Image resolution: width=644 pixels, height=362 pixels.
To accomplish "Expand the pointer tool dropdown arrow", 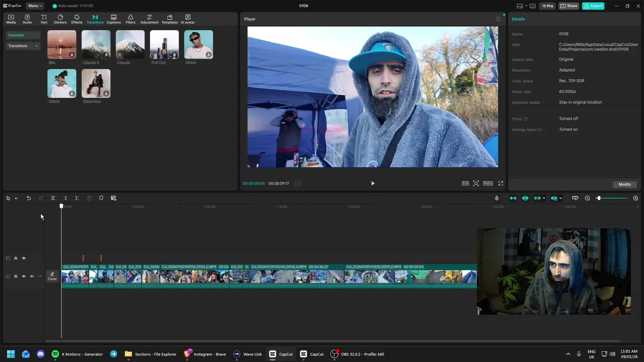I will [x=16, y=198].
